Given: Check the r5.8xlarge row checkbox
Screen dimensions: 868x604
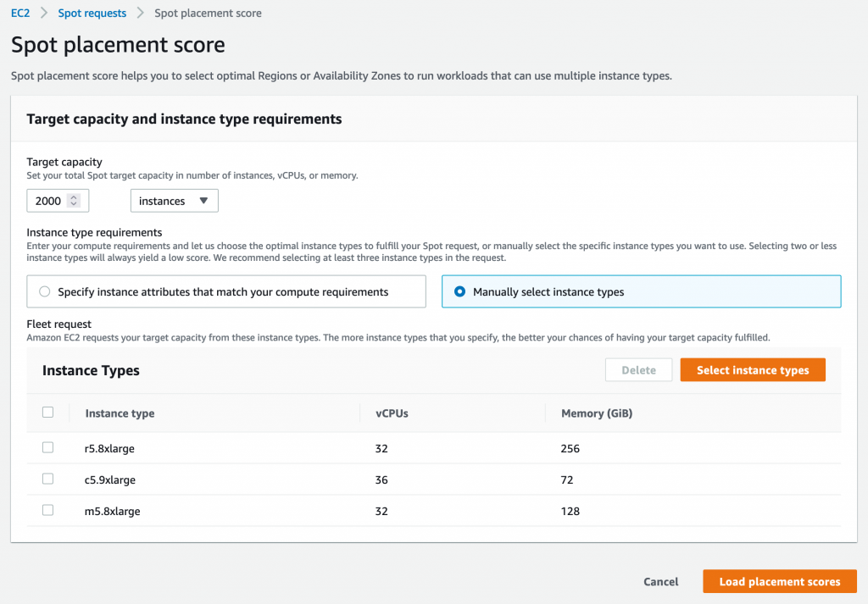Looking at the screenshot, I should coord(47,447).
